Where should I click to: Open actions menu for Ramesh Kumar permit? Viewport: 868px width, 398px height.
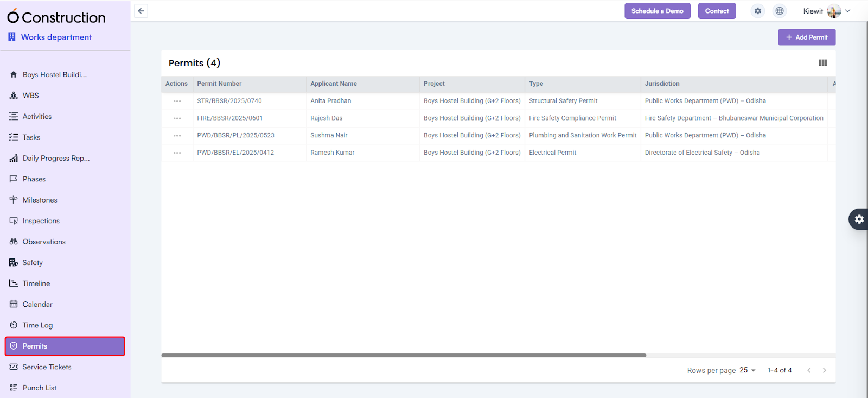pos(177,153)
